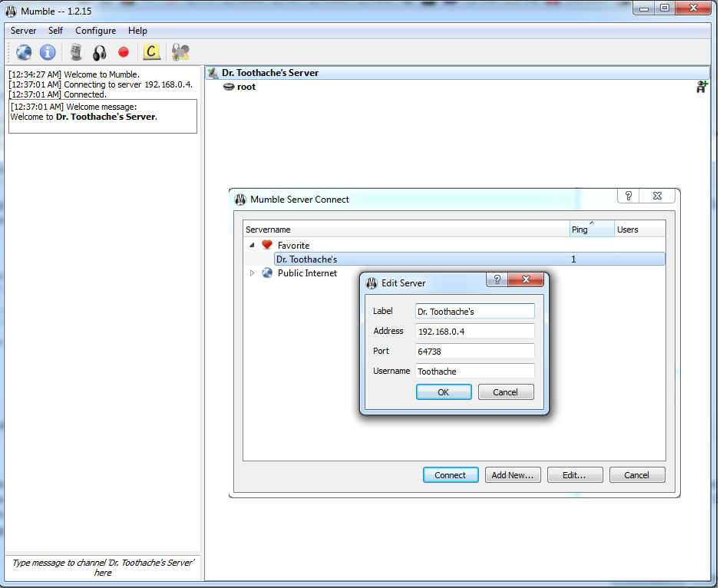This screenshot has height=588, width=720.
Task: Click the 'Welcome to Mumble.' log line
Action: 74,74
